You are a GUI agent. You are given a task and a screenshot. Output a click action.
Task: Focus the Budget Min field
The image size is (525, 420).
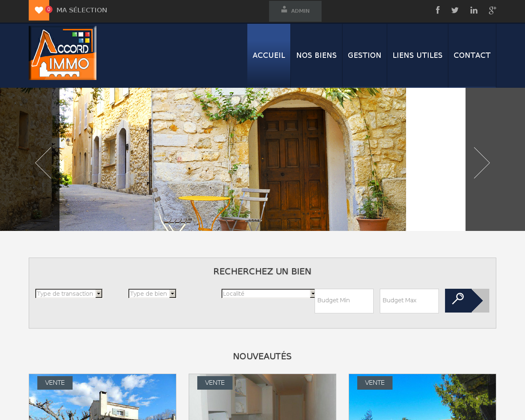(x=344, y=301)
